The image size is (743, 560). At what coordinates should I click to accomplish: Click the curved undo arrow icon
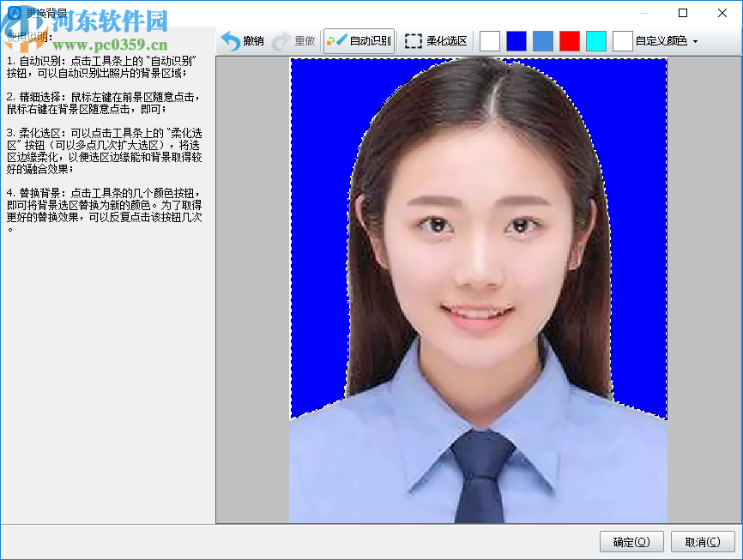tap(232, 40)
